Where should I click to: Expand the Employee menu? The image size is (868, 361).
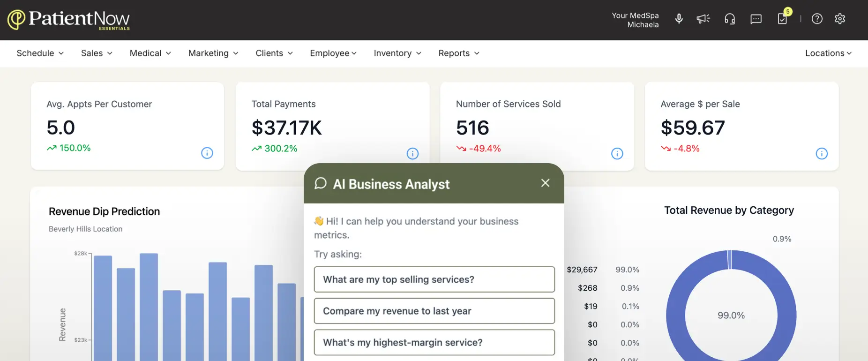333,53
